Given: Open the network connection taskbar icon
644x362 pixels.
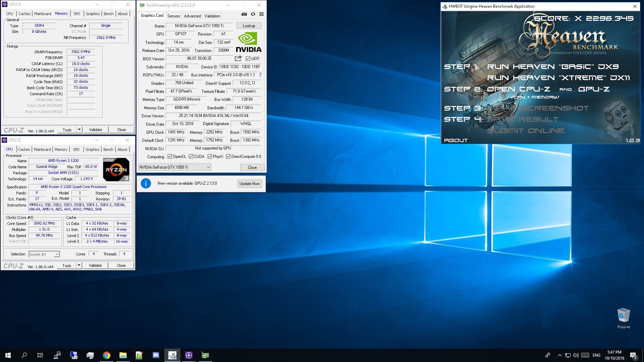Looking at the screenshot, I should pyautogui.click(x=57, y=355).
